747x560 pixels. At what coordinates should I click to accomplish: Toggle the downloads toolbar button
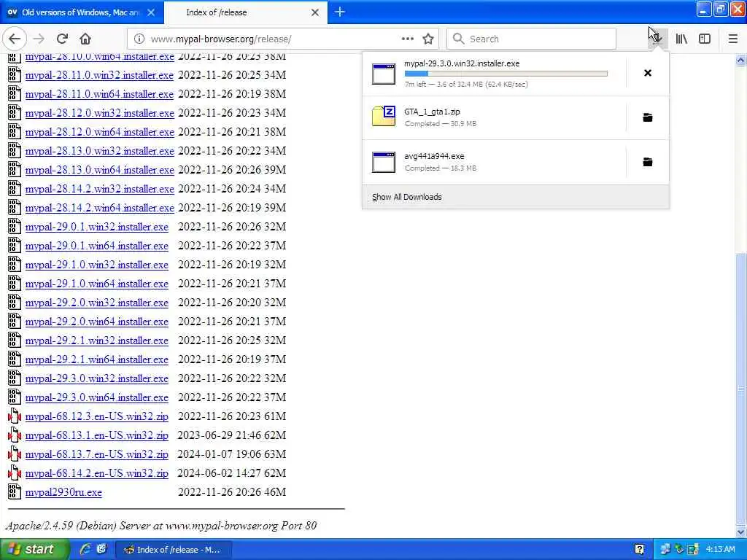(657, 39)
